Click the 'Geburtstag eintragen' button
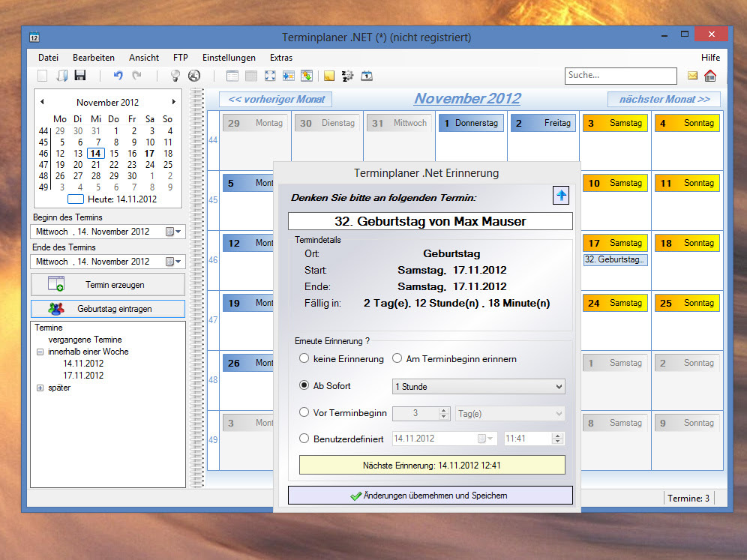 tap(108, 309)
